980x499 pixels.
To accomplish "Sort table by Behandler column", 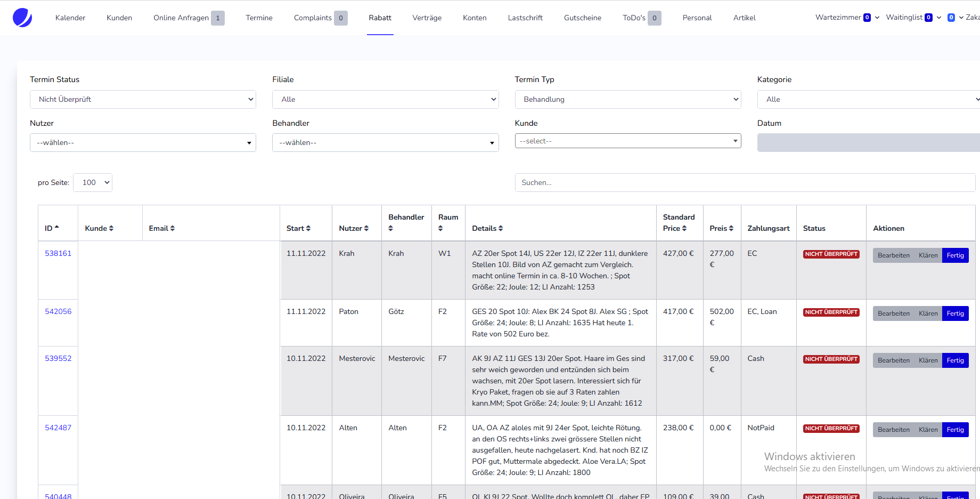I will click(406, 222).
